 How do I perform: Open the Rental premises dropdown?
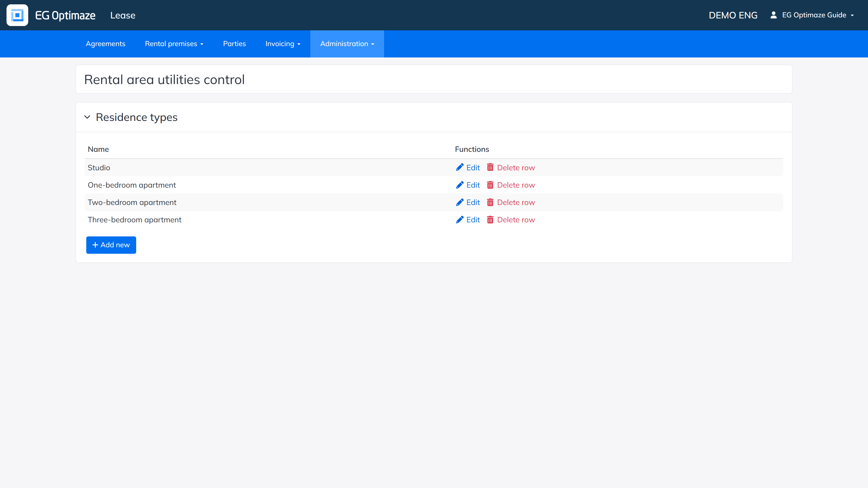point(174,44)
